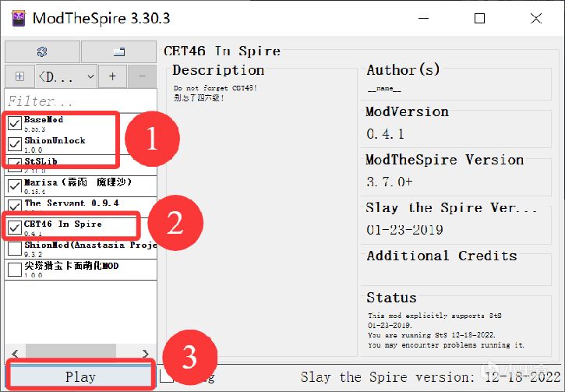
Task: Click the ModTheSpire app icon in title bar
Action: tap(19, 19)
